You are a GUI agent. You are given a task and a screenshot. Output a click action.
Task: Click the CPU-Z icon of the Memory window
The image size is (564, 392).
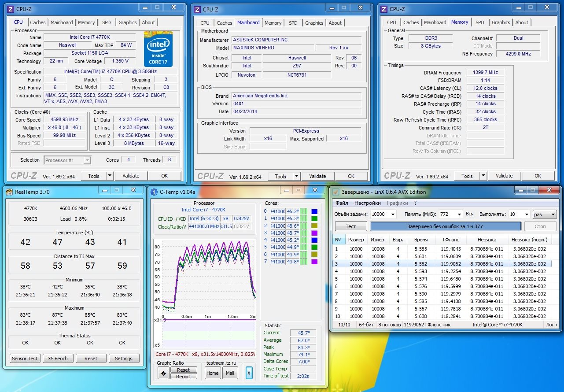[x=384, y=9]
